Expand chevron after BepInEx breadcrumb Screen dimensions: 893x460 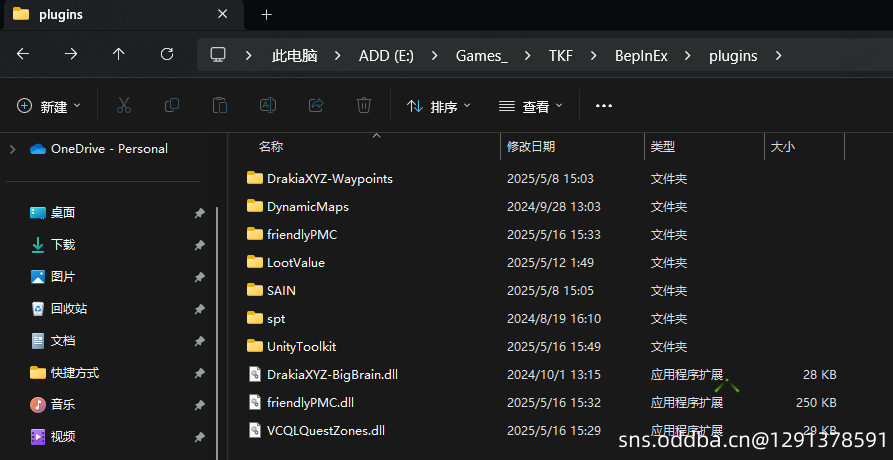pos(688,56)
